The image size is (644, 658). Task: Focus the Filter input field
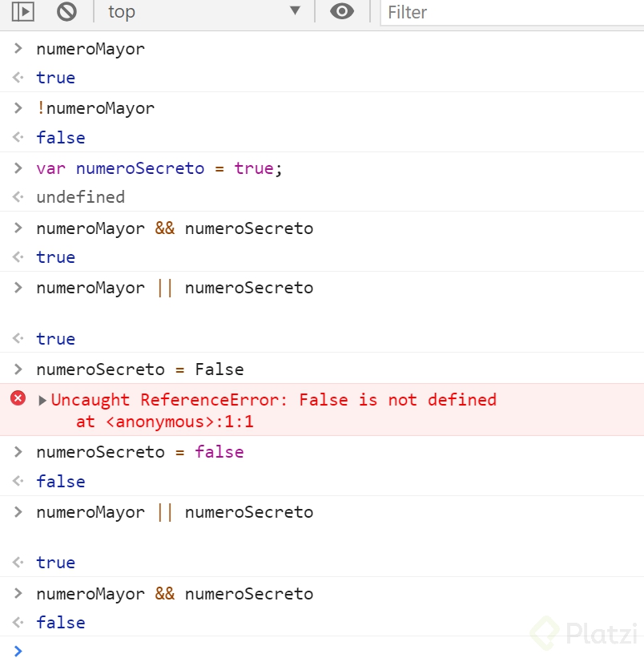coord(512,13)
